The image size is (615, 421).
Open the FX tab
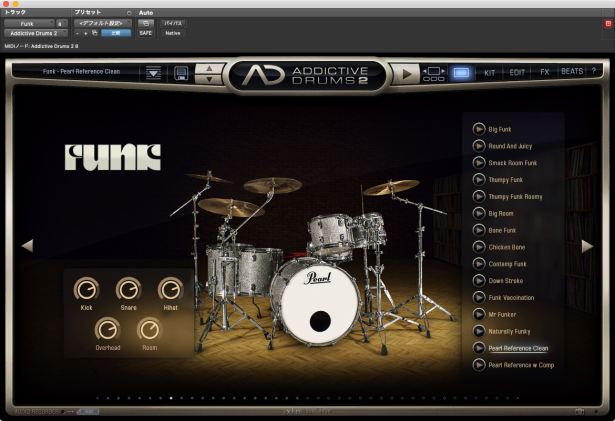click(545, 73)
